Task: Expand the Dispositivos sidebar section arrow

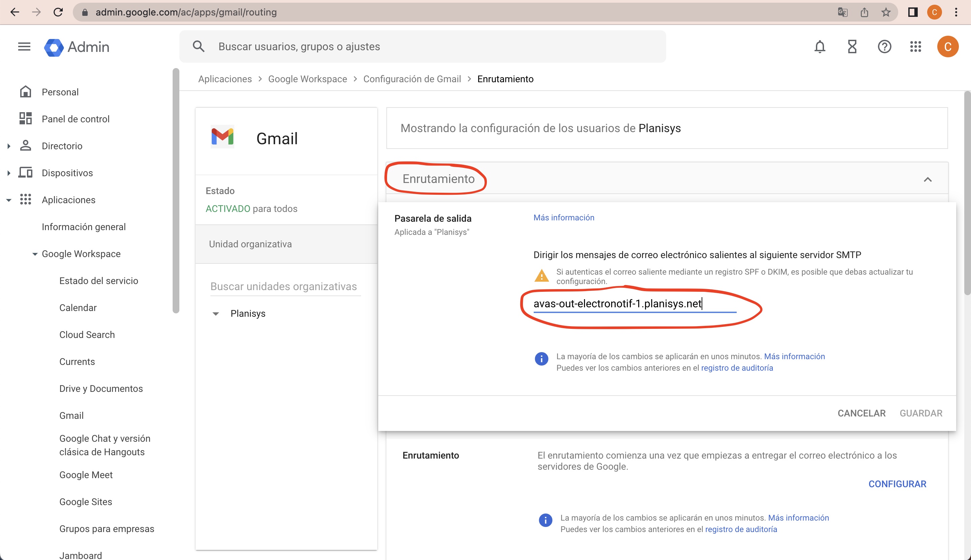Action: pyautogui.click(x=9, y=173)
